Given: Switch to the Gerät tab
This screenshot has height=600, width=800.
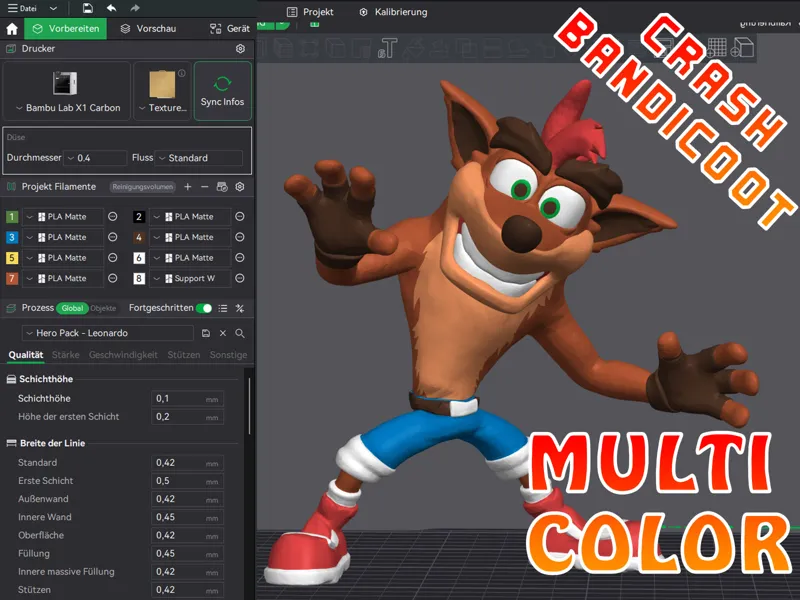Looking at the screenshot, I should 230,29.
